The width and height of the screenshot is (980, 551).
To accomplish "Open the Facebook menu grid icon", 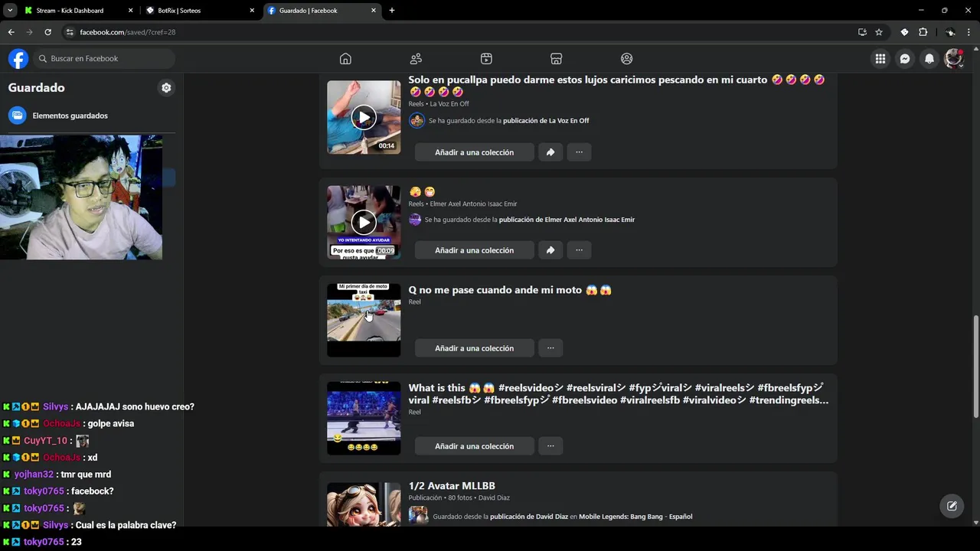I will [x=880, y=59].
